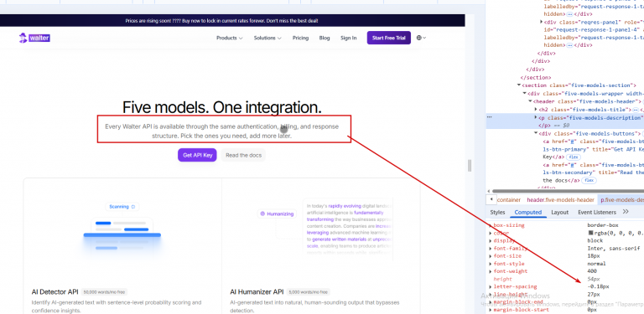Expand the box-sizing computed property
This screenshot has height=314, width=644.
point(491,225)
